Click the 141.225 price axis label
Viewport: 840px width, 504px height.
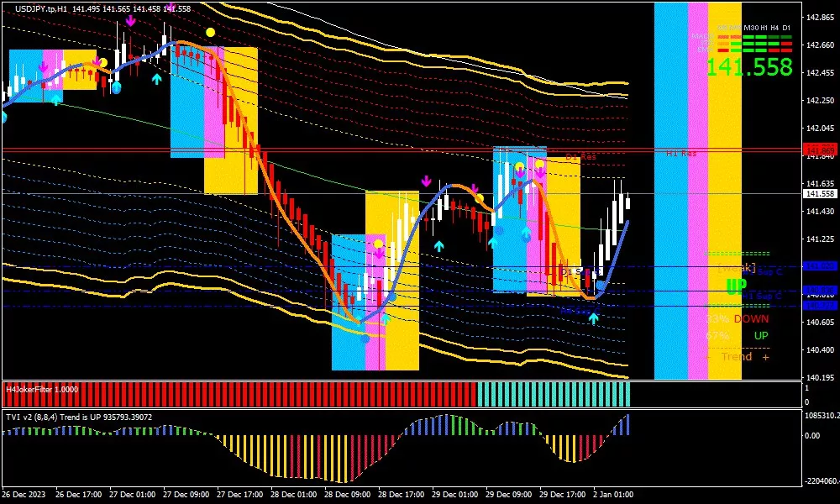point(820,239)
